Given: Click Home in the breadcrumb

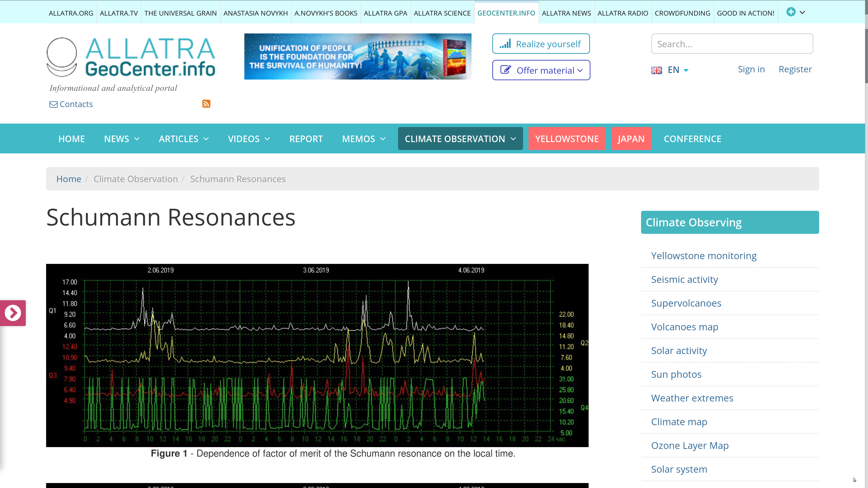Looking at the screenshot, I should point(69,179).
